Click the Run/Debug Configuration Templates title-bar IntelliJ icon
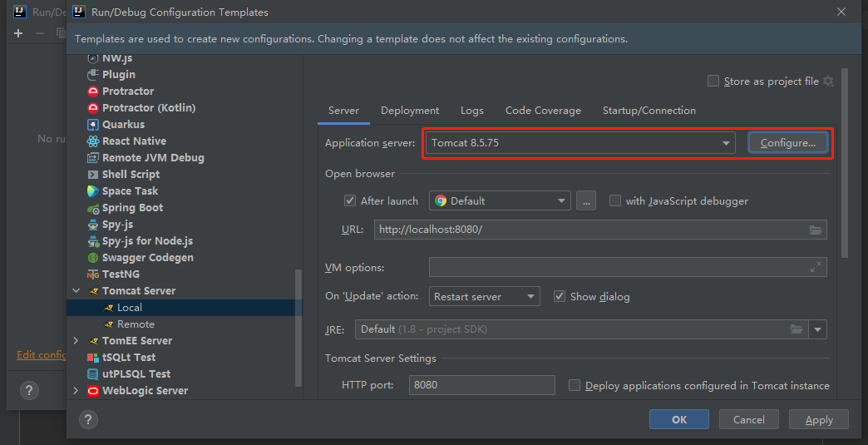The height and width of the screenshot is (445, 868). (79, 12)
